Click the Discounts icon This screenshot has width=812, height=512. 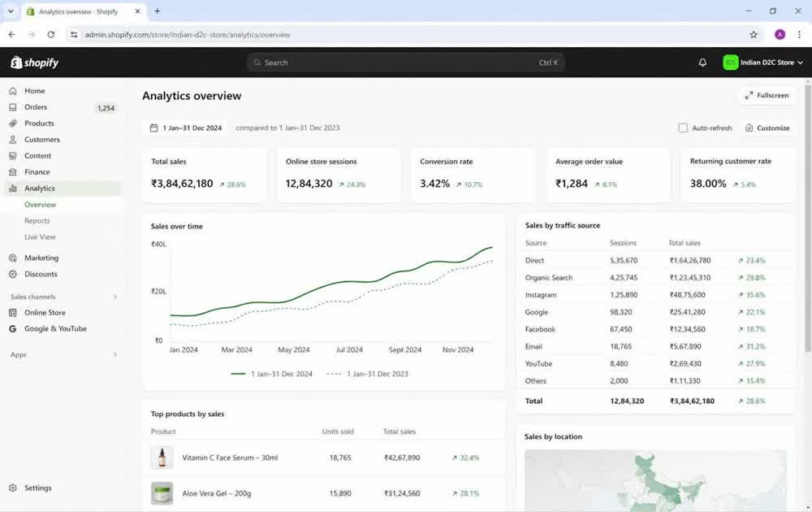tap(13, 274)
